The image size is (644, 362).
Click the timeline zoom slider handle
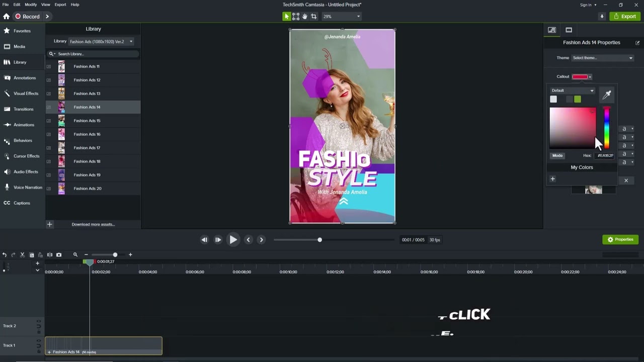pyautogui.click(x=115, y=255)
